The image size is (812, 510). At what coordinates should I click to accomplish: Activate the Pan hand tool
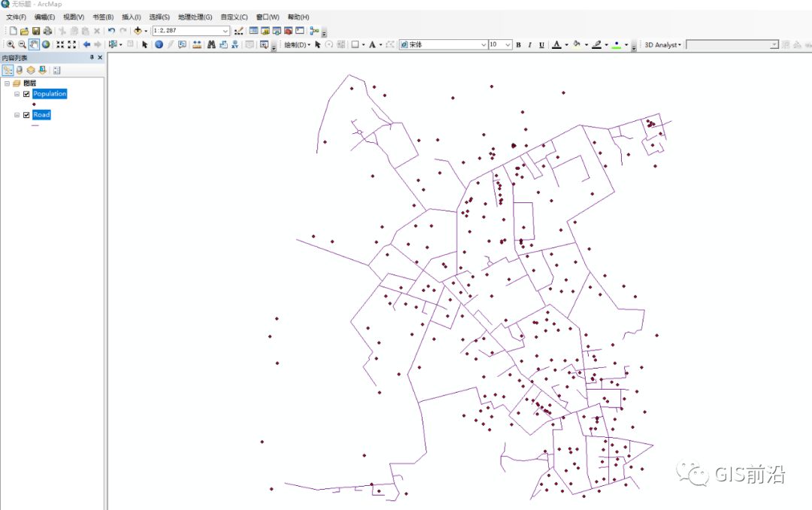(34, 44)
